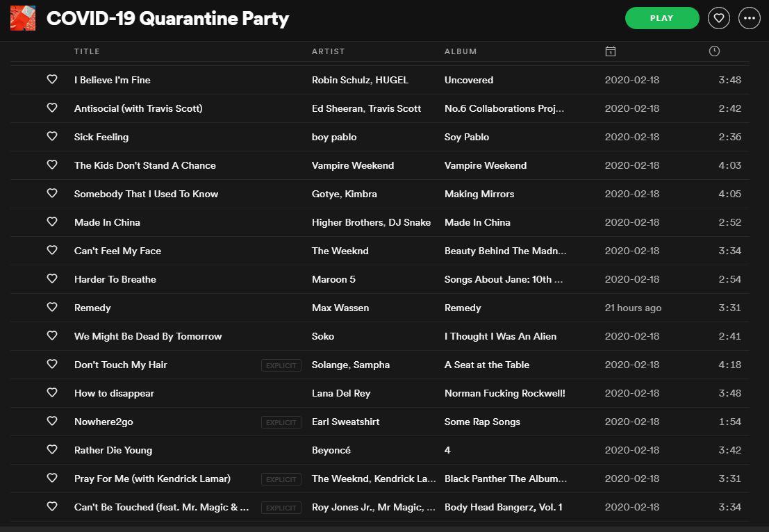Open album Body Head Bangerz, Vol. 1

[x=503, y=507]
